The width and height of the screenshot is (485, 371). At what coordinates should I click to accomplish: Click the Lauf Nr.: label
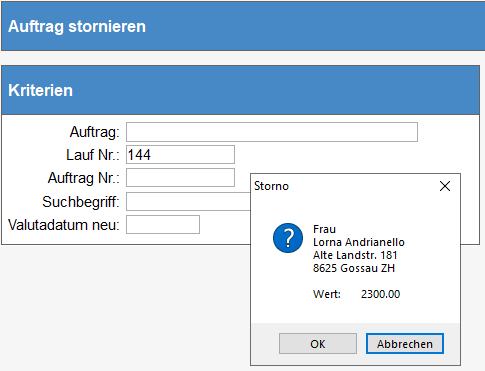(93, 155)
